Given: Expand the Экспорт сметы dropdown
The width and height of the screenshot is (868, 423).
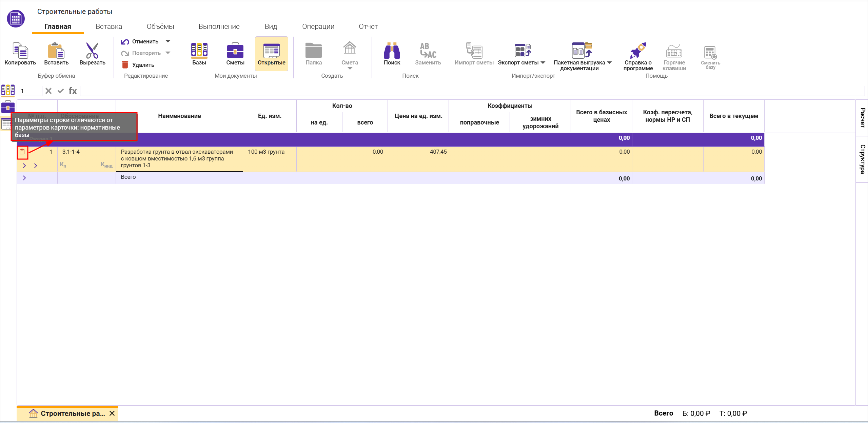Looking at the screenshot, I should point(543,62).
